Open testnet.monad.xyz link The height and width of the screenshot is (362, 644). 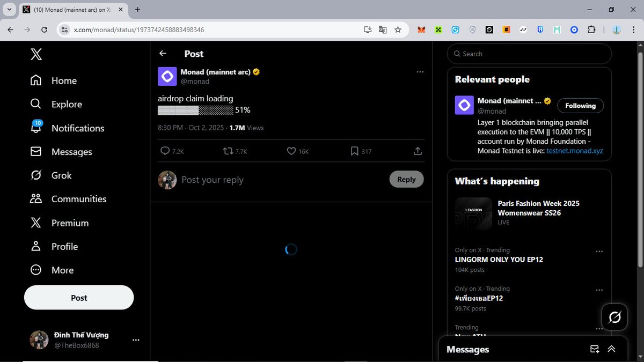pyautogui.click(x=575, y=151)
